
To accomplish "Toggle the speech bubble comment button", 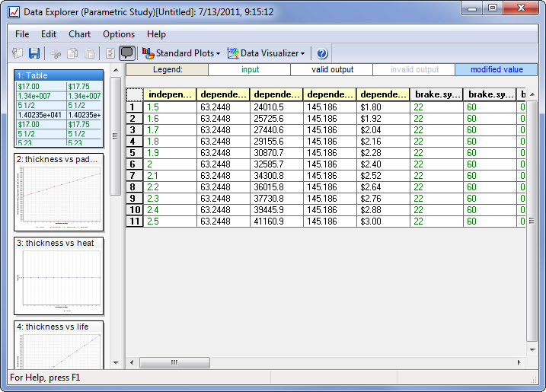I will point(127,53).
